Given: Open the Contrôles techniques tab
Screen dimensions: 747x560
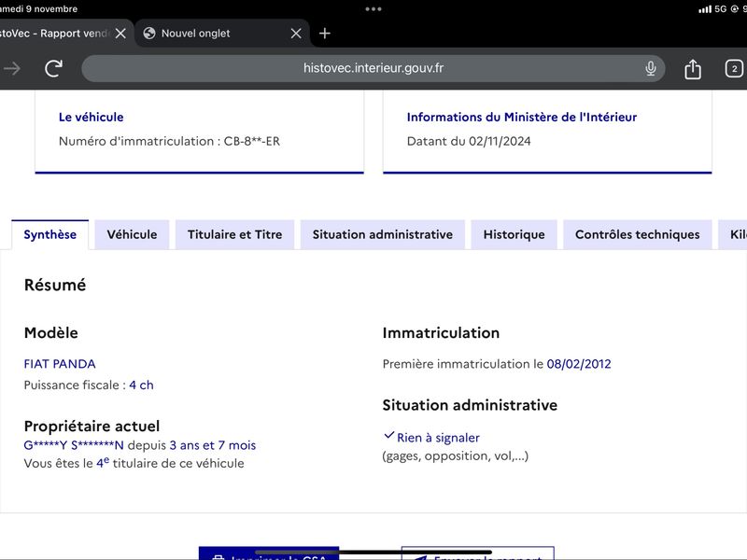Looking at the screenshot, I should [x=638, y=235].
